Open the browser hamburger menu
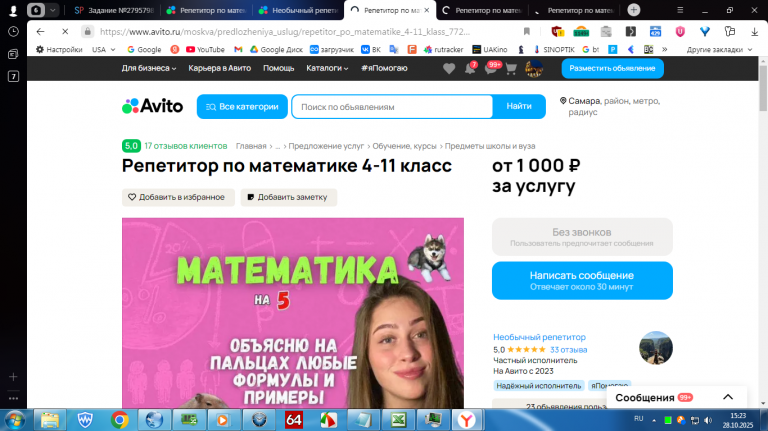Image resolution: width=768 pixels, height=431 pixels. click(x=680, y=10)
